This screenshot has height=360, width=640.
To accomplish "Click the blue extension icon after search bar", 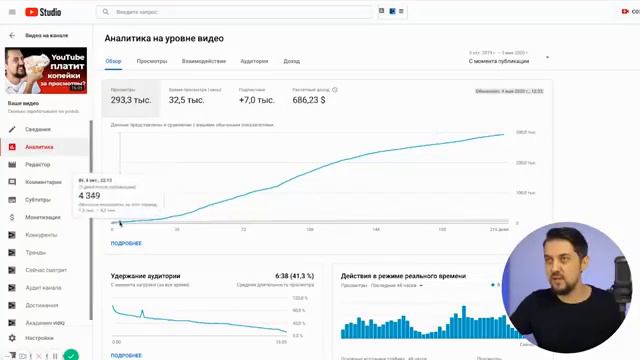I will click(392, 11).
